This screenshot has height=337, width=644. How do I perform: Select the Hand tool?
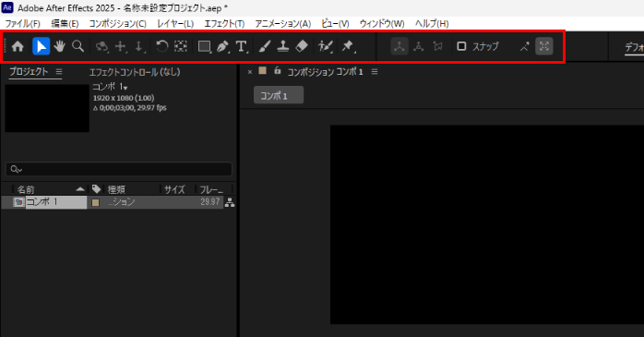(x=60, y=46)
